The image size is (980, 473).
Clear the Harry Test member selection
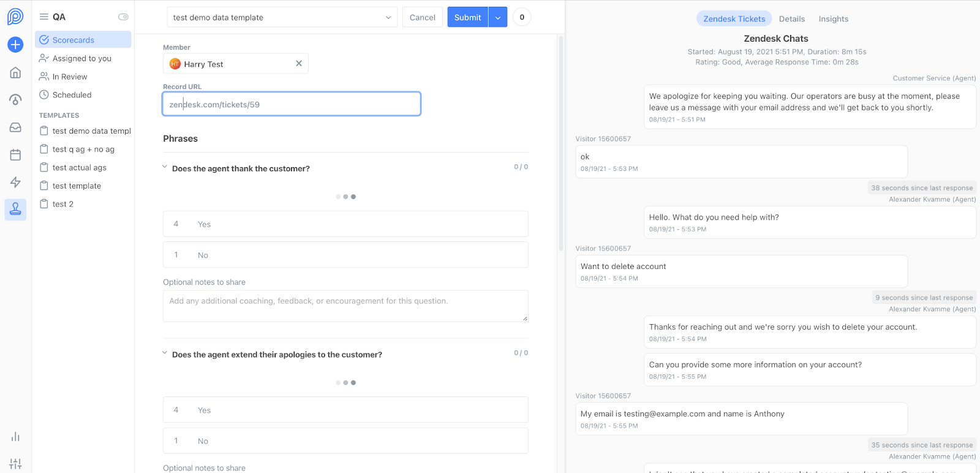pos(299,64)
